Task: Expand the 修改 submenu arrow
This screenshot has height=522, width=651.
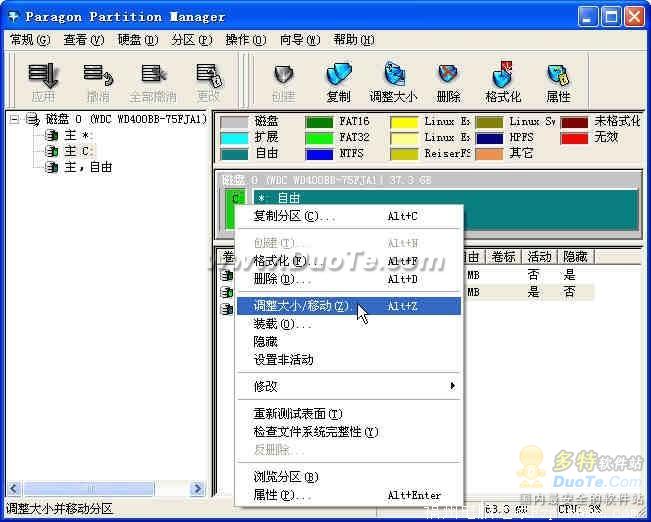Action: (452, 386)
